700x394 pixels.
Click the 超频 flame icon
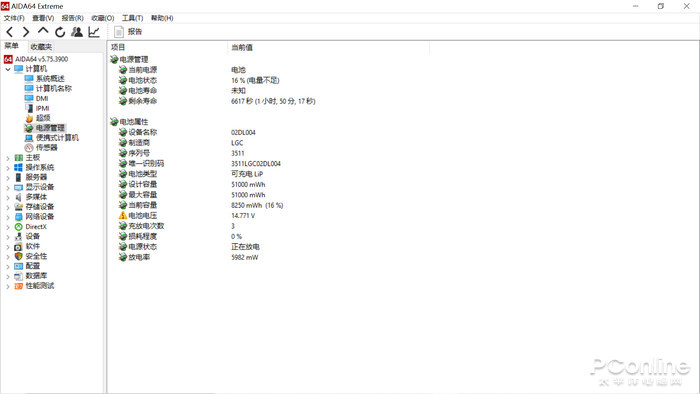[29, 118]
